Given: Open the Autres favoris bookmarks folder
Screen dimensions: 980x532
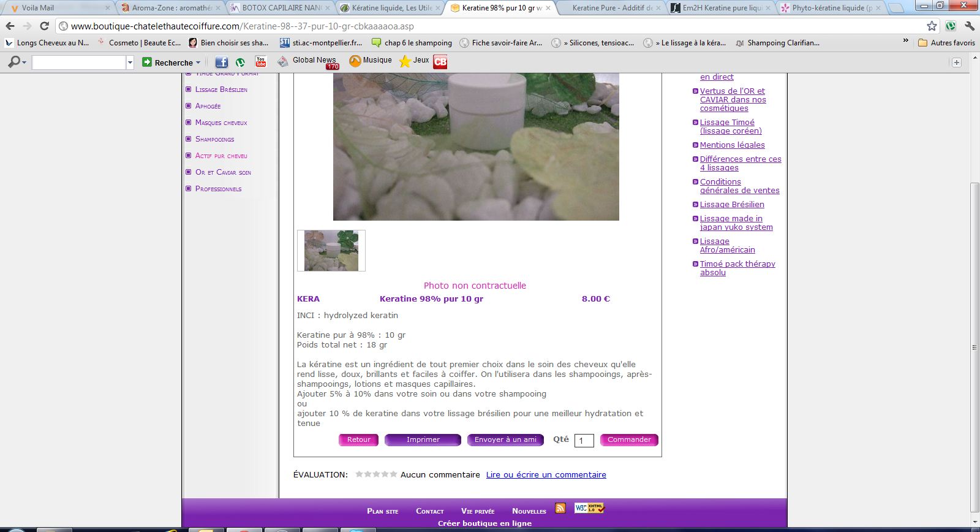Looking at the screenshot, I should click(947, 43).
